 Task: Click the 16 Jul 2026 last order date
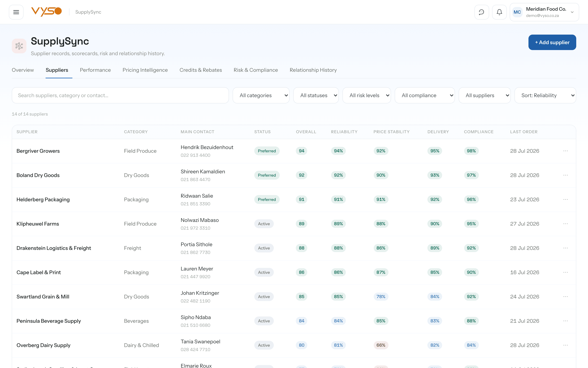pyautogui.click(x=525, y=272)
